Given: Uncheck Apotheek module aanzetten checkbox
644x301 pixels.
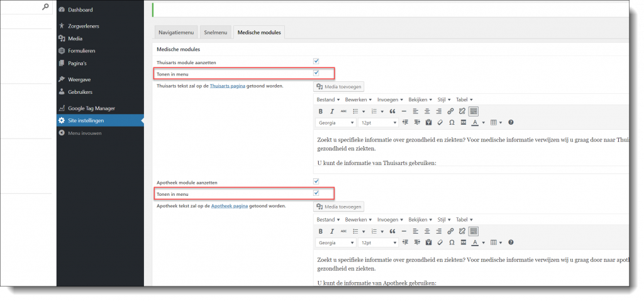Looking at the screenshot, I should click(316, 181).
